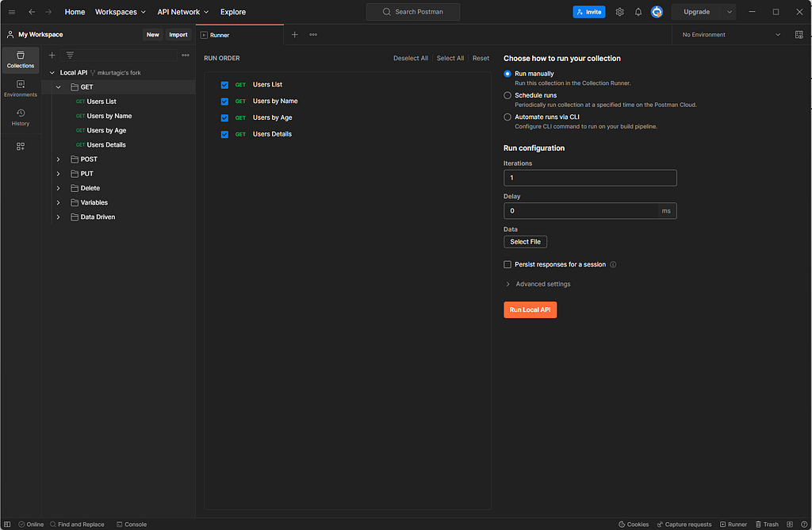Open a new tab with plus icon
This screenshot has width=812, height=530.
pyautogui.click(x=295, y=35)
